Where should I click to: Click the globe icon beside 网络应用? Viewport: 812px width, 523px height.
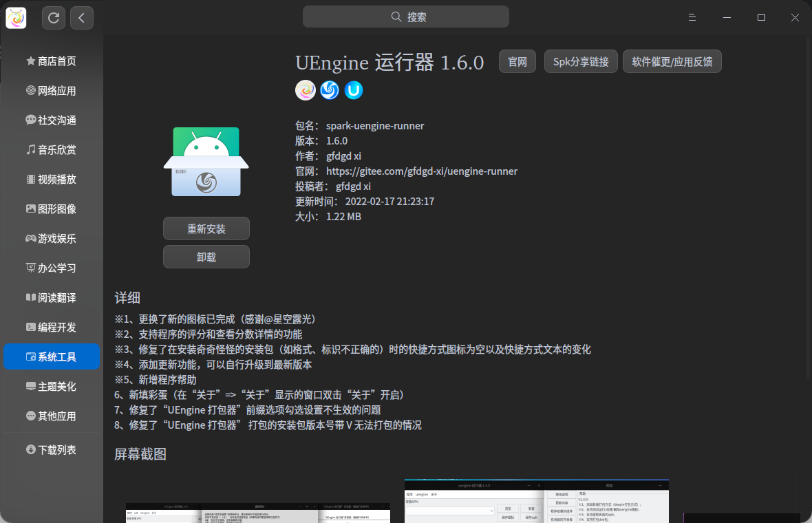pos(30,91)
